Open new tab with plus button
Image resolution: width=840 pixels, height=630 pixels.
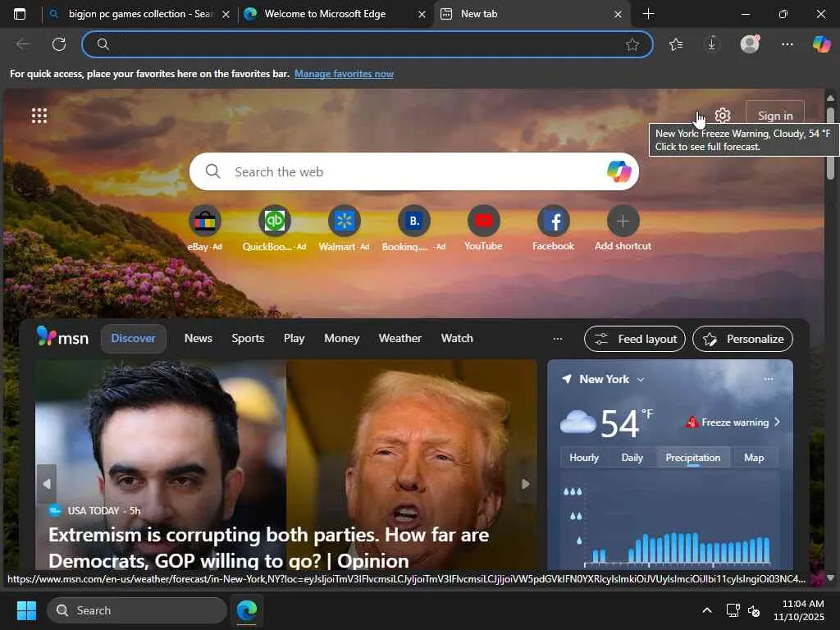[x=648, y=14]
